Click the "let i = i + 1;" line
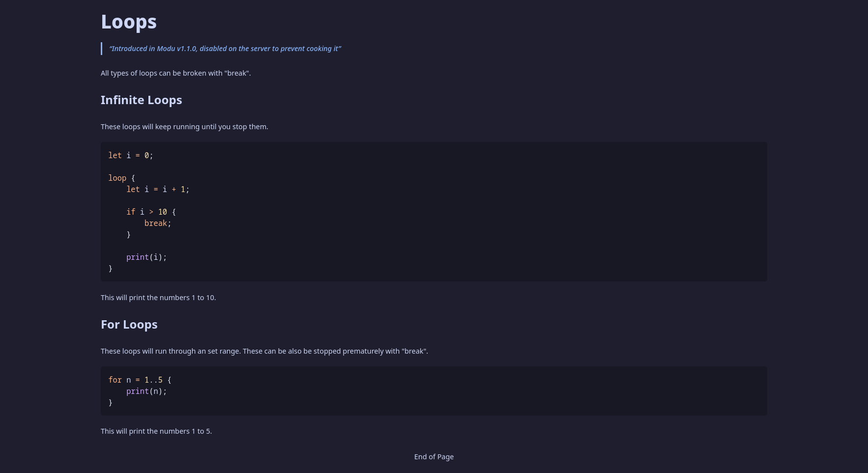This screenshot has width=868, height=473. pyautogui.click(x=157, y=190)
